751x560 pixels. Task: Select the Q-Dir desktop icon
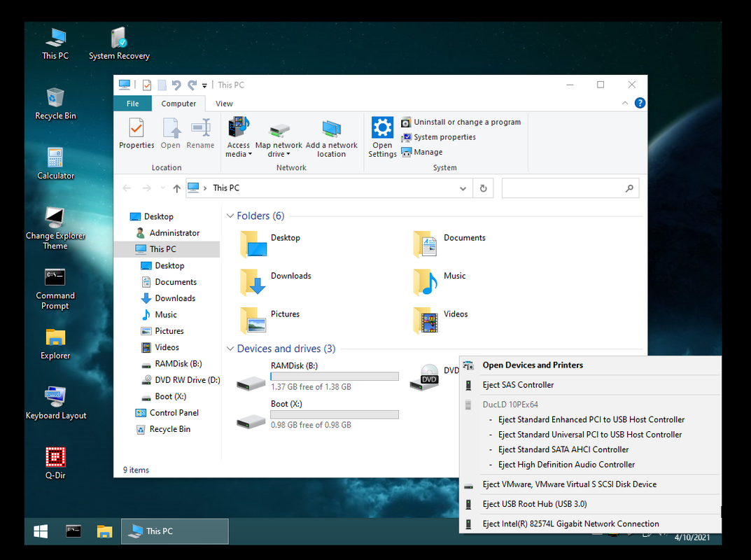(55, 463)
